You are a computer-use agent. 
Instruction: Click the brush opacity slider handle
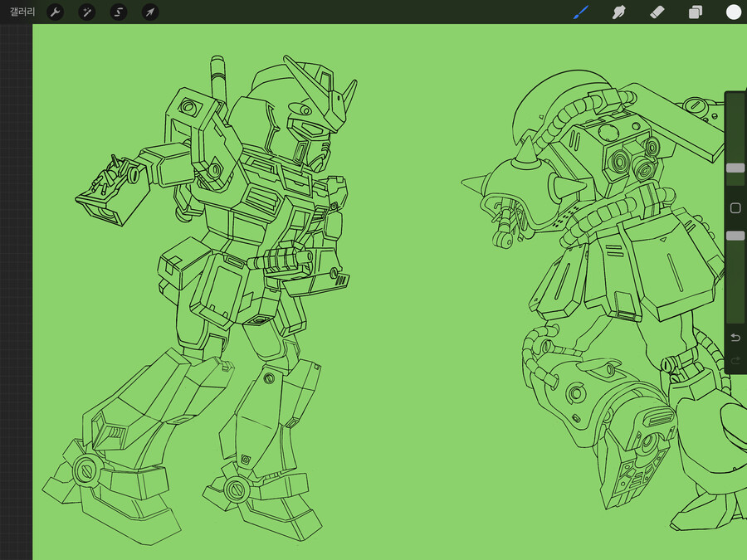pyautogui.click(x=735, y=236)
